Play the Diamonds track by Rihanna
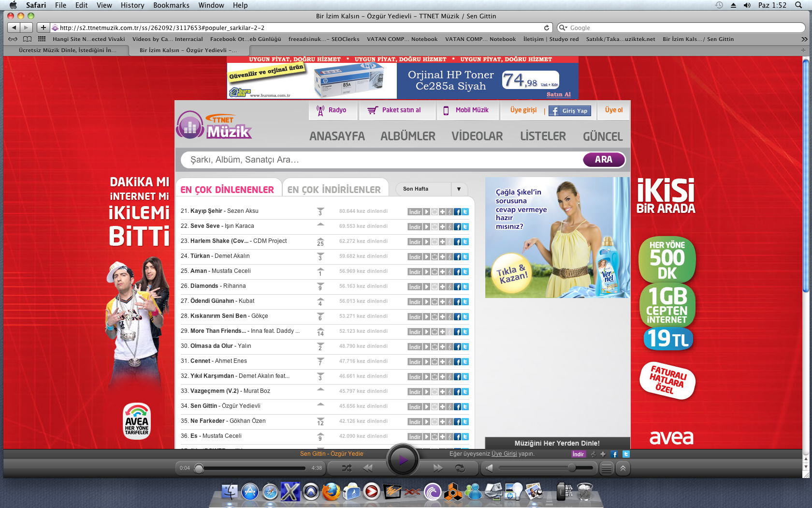Screen dimensions: 812x508 coord(426,287)
